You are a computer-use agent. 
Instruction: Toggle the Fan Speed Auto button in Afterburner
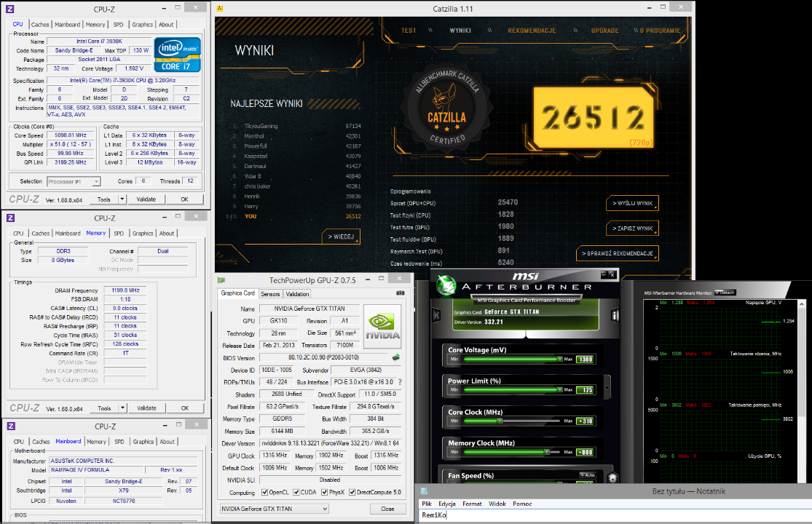(x=588, y=475)
